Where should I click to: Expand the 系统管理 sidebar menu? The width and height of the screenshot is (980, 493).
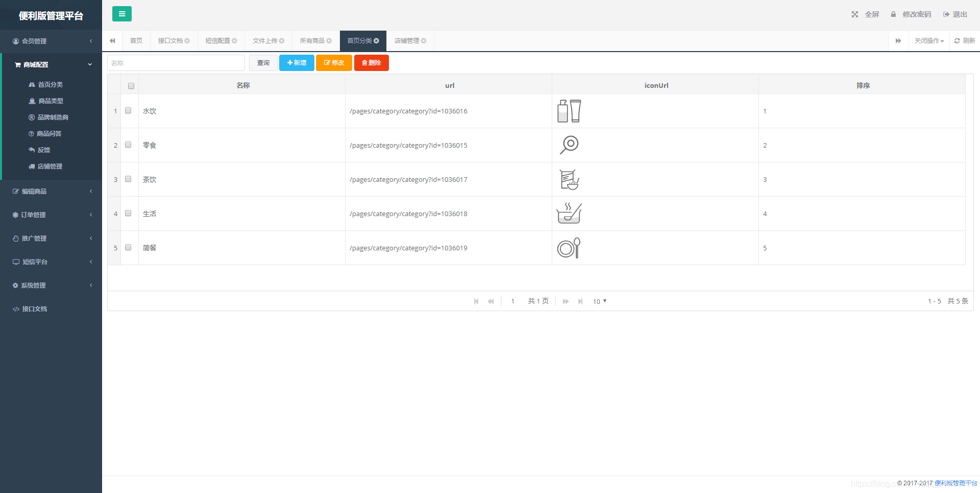51,285
